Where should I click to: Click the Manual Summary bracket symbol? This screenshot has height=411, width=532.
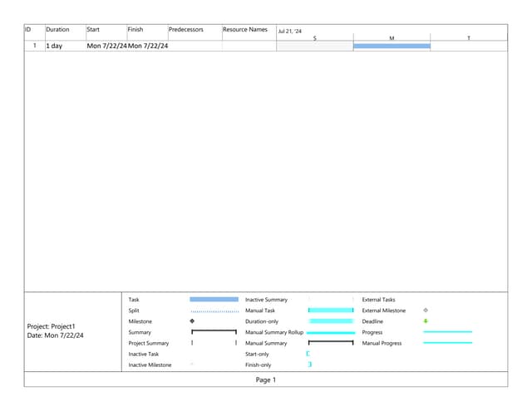tap(330, 342)
